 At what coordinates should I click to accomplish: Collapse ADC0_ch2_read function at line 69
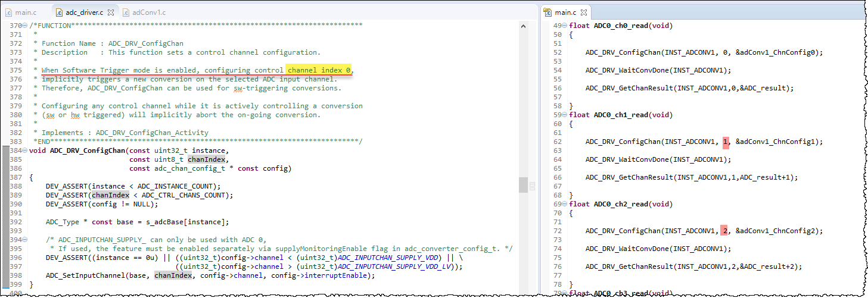tap(565, 205)
